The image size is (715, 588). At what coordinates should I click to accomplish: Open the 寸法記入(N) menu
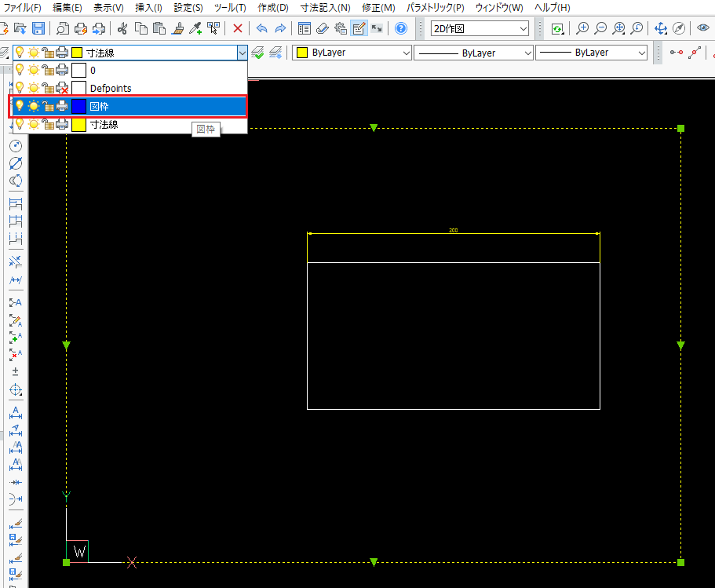(x=324, y=8)
